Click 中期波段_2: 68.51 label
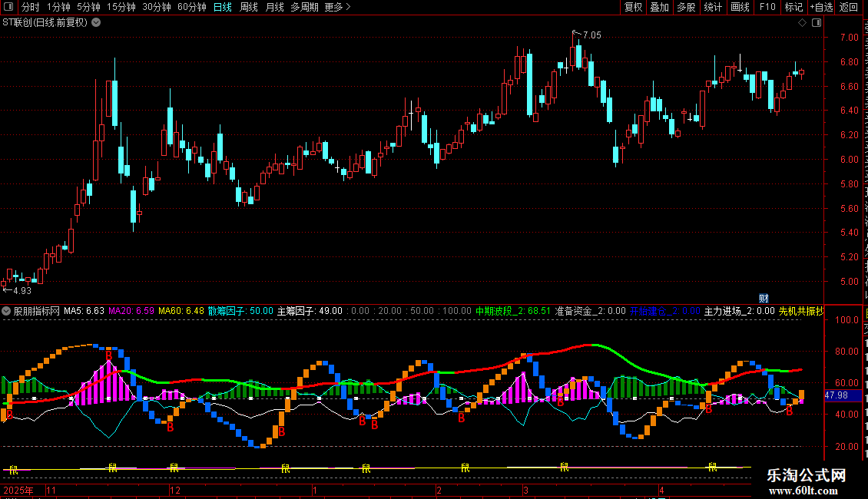Screen dimensions: 868x499 513,311
